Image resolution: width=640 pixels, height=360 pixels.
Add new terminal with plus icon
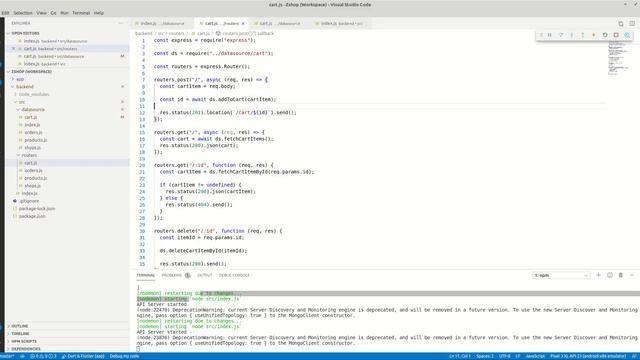(x=598, y=275)
